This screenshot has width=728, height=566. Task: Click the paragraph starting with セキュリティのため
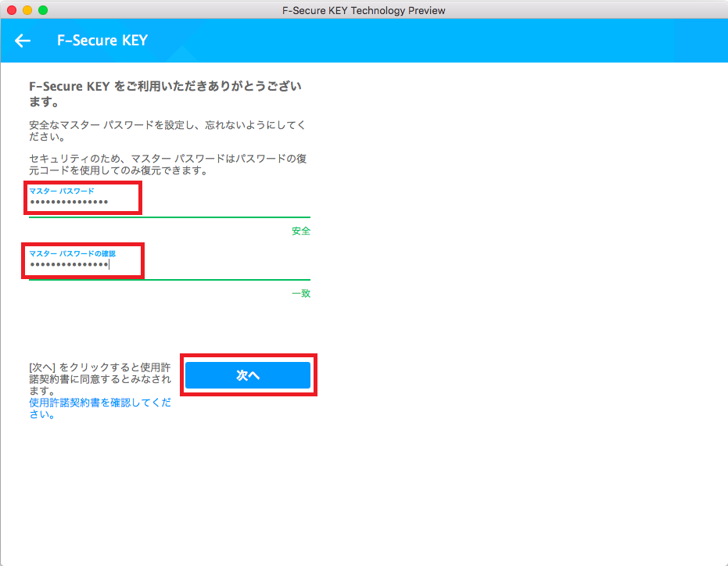click(167, 164)
